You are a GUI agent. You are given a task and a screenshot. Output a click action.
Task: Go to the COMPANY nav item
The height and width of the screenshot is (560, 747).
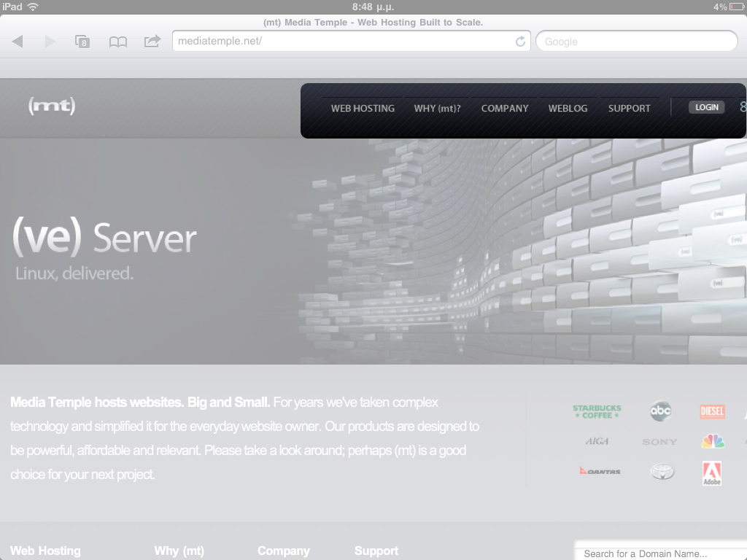pos(504,109)
